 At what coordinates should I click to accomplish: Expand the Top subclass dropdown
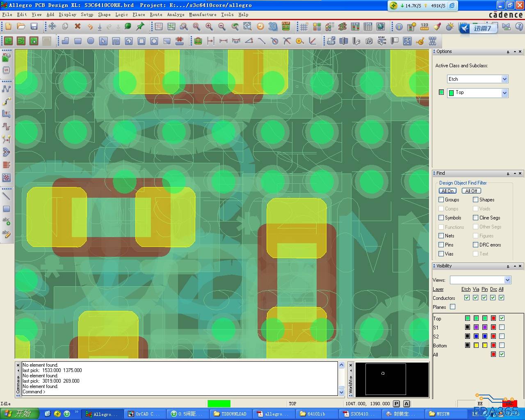[504, 93]
